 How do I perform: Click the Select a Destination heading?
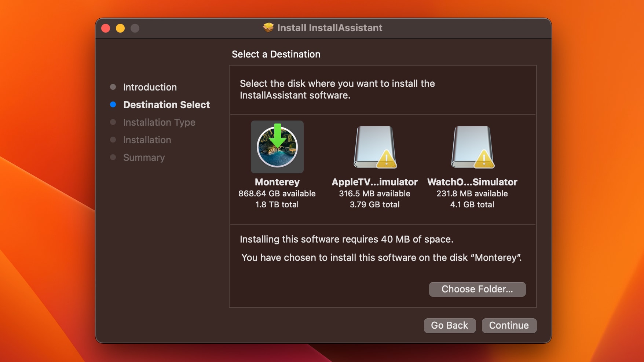point(276,54)
